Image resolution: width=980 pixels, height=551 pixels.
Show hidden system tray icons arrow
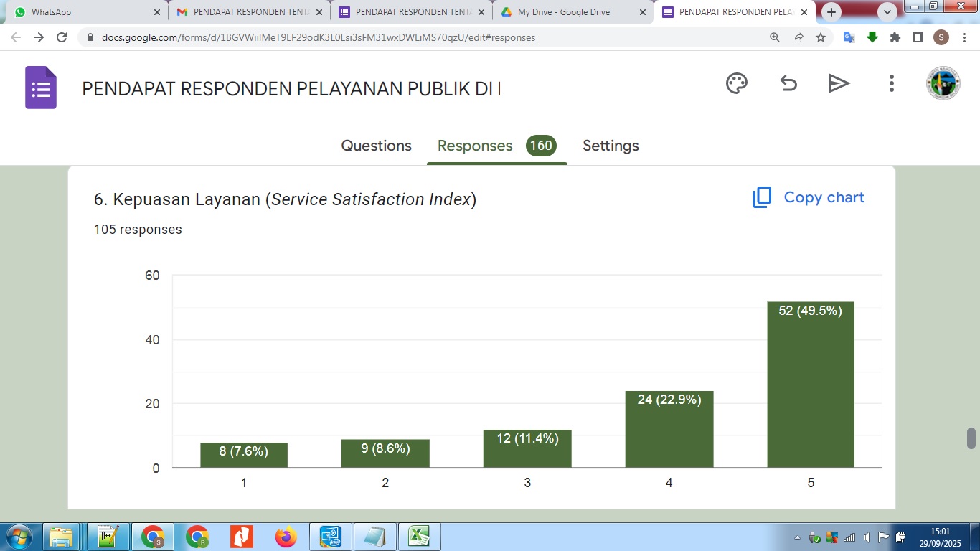797,537
